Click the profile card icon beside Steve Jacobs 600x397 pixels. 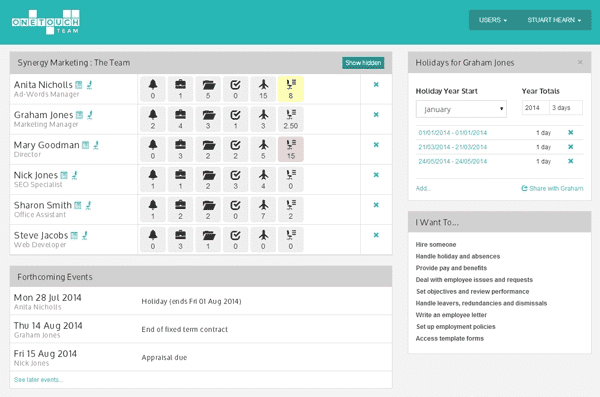point(74,235)
